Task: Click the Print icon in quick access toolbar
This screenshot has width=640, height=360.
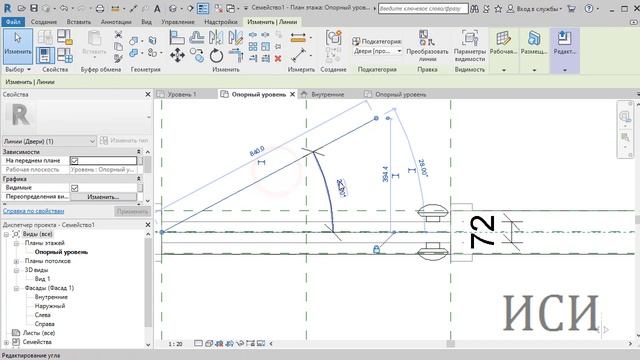Action: tap(100, 8)
